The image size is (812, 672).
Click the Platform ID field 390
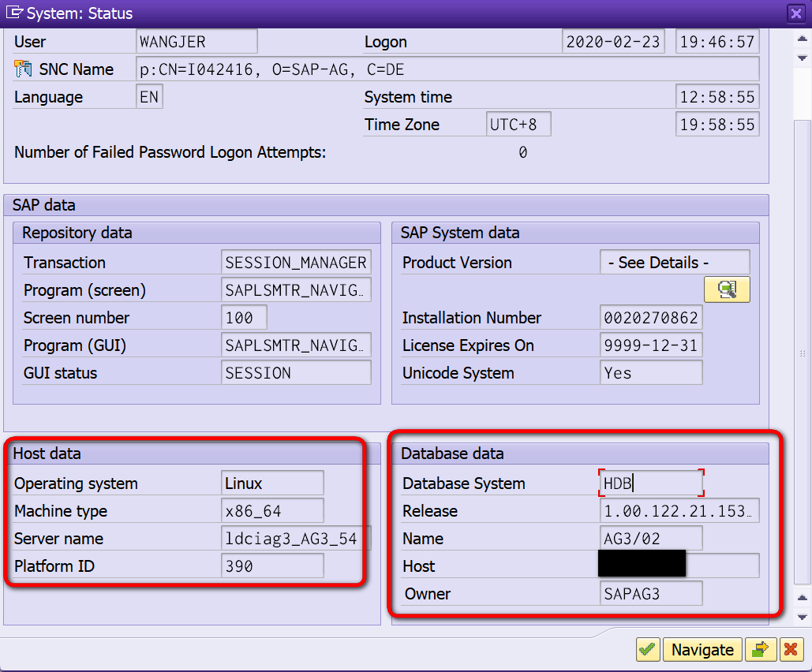272,566
